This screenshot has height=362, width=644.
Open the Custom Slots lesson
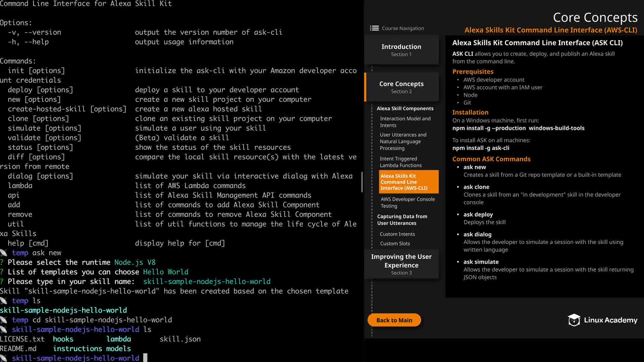tap(395, 243)
